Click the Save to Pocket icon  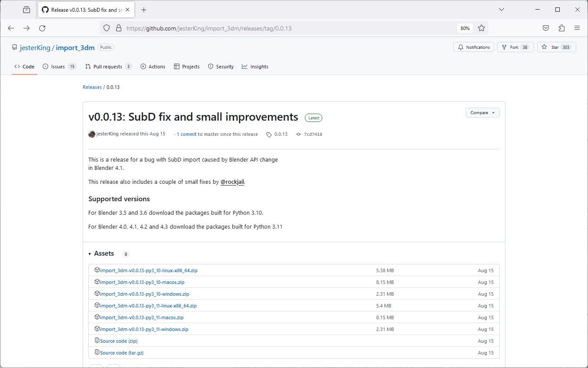pos(546,28)
